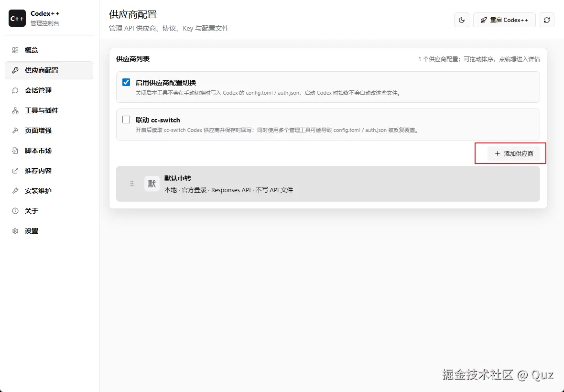564x392 pixels.
Task: Click the drag handle of 默认中转 row
Action: pyautogui.click(x=132, y=184)
